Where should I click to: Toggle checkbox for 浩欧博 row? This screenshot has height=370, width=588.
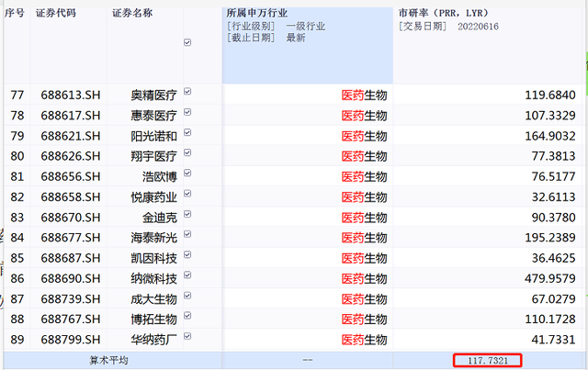point(187,173)
